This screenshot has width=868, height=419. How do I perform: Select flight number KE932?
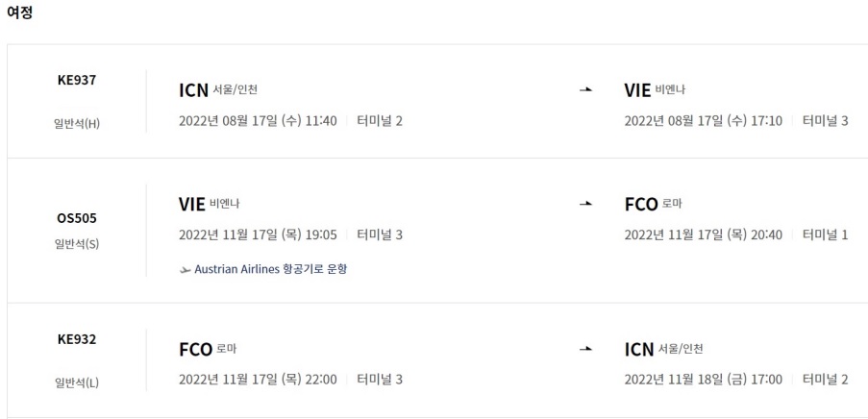77,339
